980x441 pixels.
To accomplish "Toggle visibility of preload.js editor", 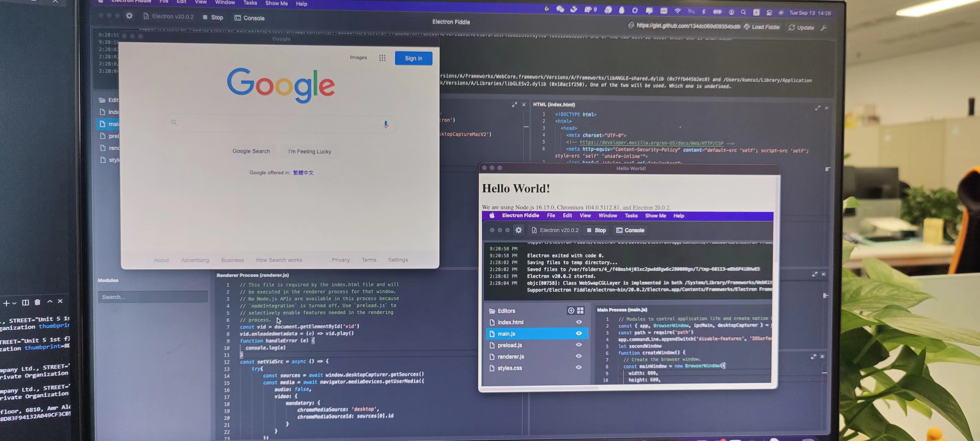I will [x=579, y=344].
